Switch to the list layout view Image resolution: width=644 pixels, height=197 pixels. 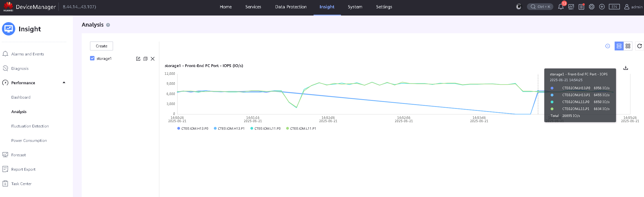(619, 46)
